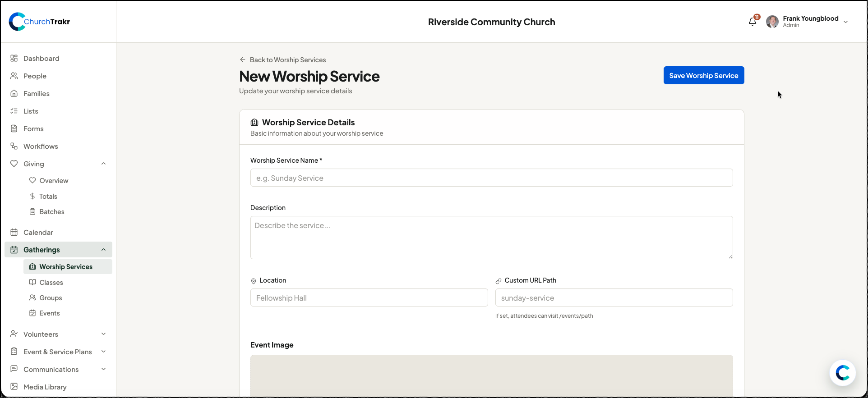Click the Totals dollar sign icon
This screenshot has width=868, height=398.
pos(32,196)
